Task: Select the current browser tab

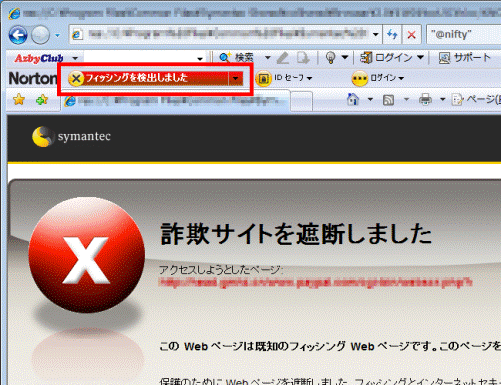Action: tap(175, 101)
